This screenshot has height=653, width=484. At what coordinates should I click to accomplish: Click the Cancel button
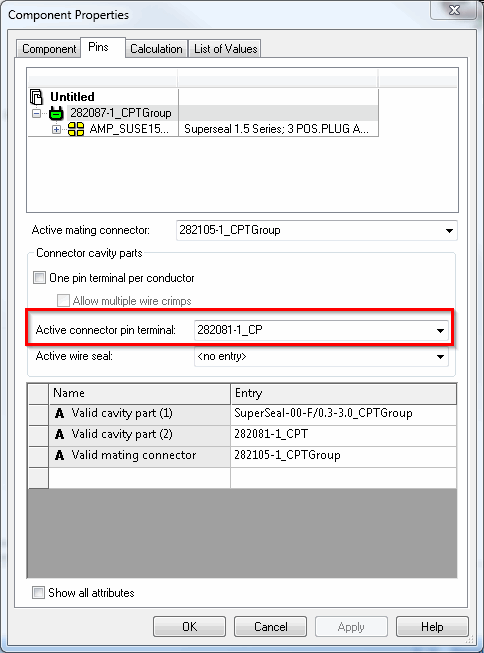tap(270, 626)
